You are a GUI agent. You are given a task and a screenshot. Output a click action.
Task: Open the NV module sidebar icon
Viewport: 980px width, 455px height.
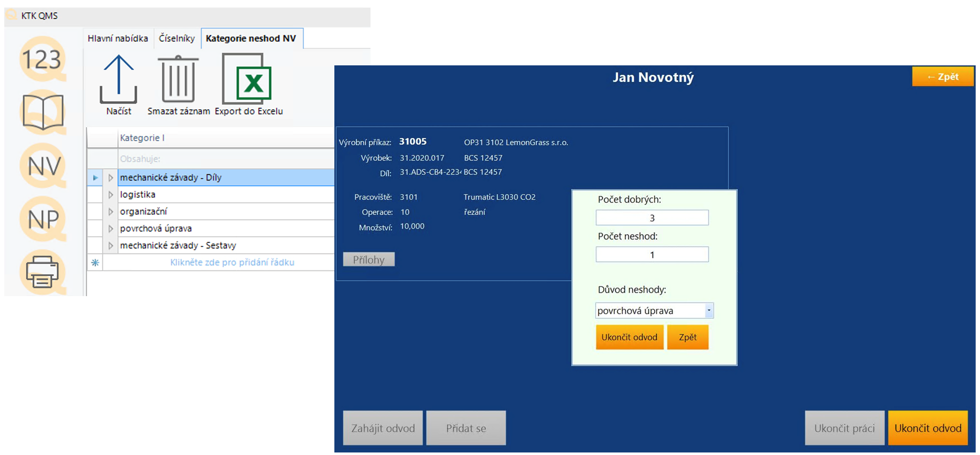(43, 166)
